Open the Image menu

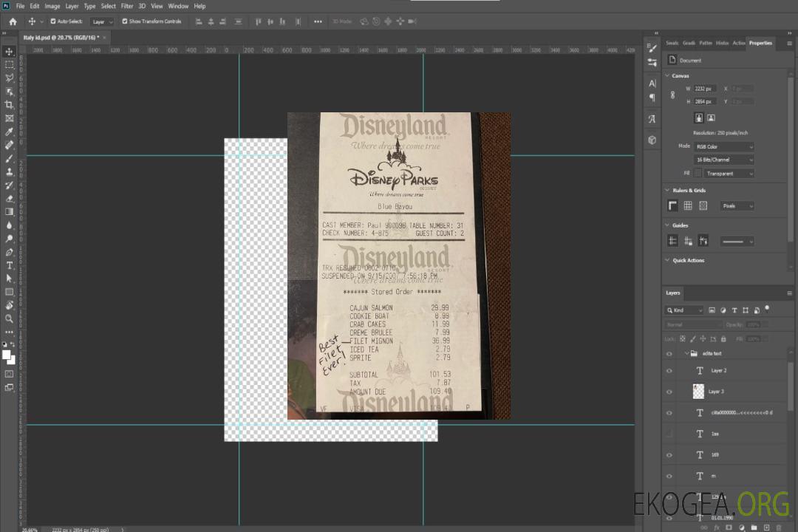point(52,6)
